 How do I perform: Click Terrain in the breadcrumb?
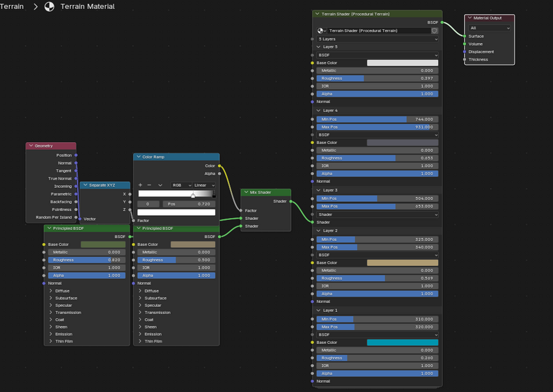[12, 6]
